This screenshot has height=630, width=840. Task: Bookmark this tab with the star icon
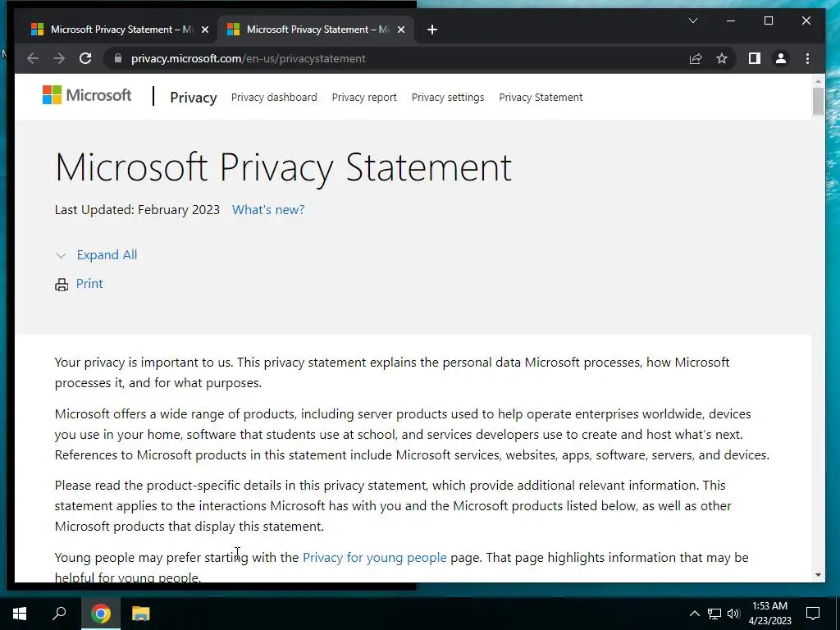click(722, 58)
